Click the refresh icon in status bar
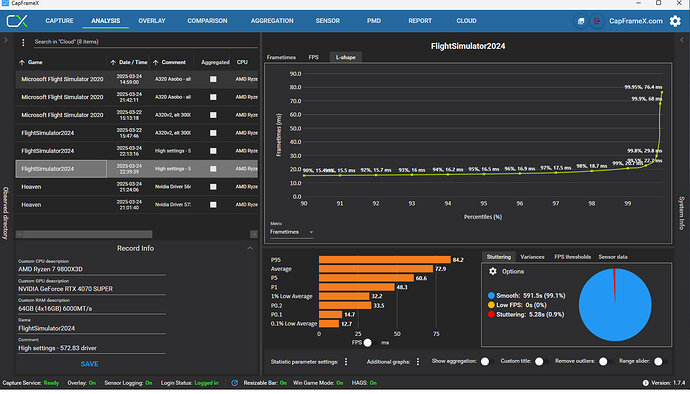 [235, 383]
